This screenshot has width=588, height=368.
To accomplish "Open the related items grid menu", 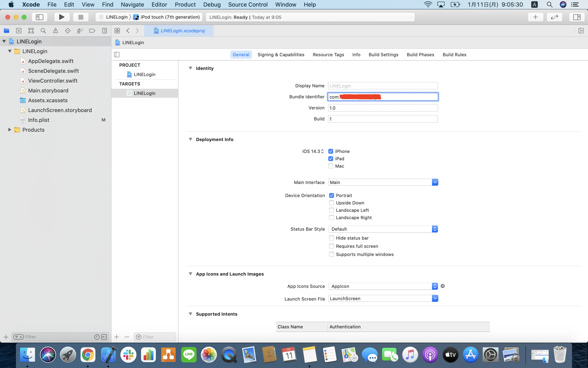I will pyautogui.click(x=117, y=31).
